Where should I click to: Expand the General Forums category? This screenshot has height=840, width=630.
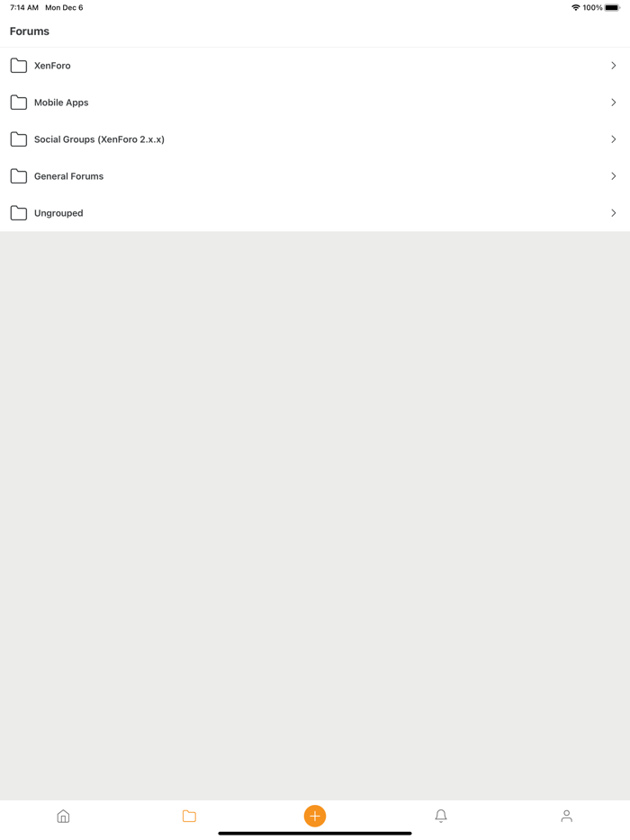pyautogui.click(x=315, y=176)
